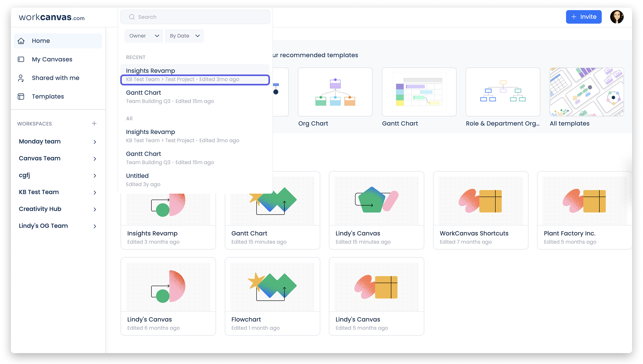The image size is (643, 364).
Task: Open the user profile avatar
Action: pos(616,17)
